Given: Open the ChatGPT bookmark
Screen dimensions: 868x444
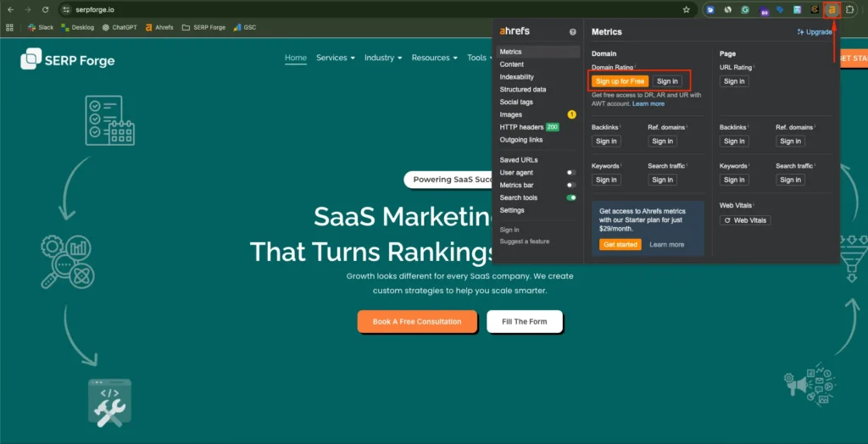Looking at the screenshot, I should [x=120, y=27].
